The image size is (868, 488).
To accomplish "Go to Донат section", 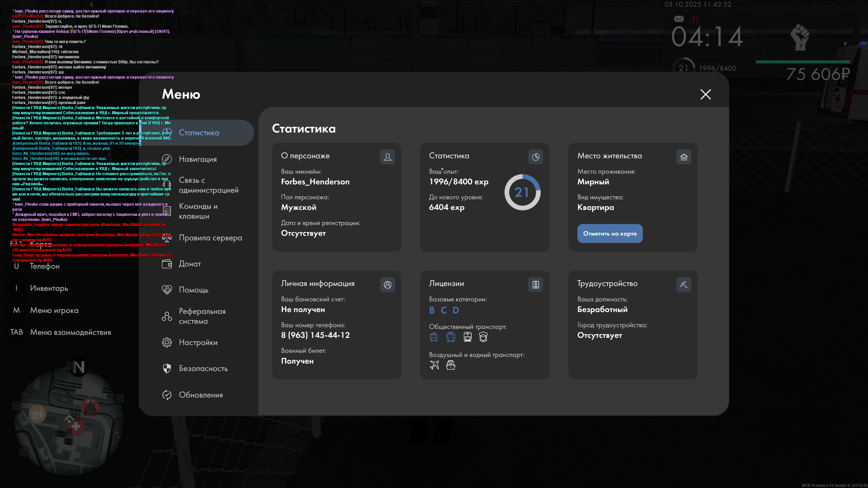I will (x=190, y=264).
